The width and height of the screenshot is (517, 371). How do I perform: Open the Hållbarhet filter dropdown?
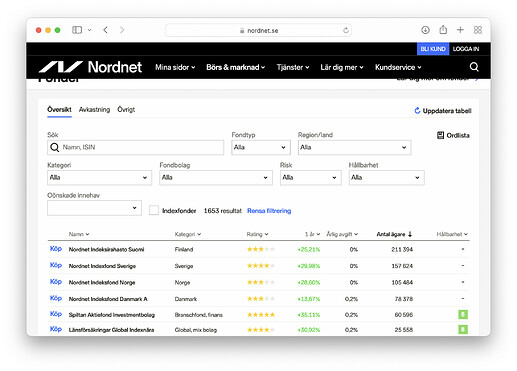click(386, 178)
